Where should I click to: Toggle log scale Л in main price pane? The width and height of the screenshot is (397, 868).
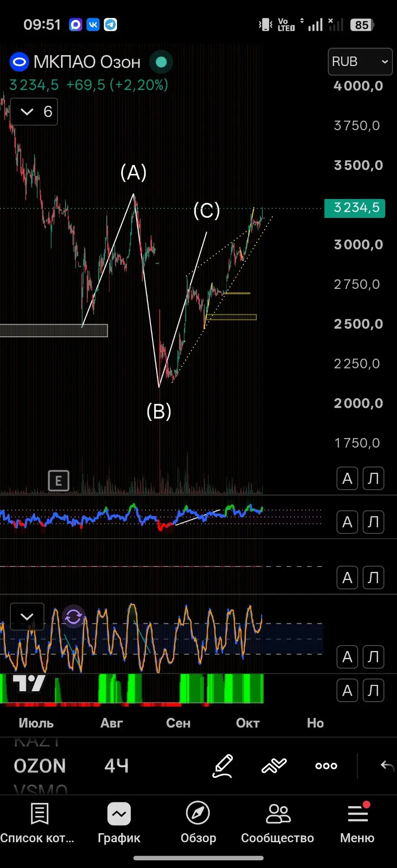point(373,478)
